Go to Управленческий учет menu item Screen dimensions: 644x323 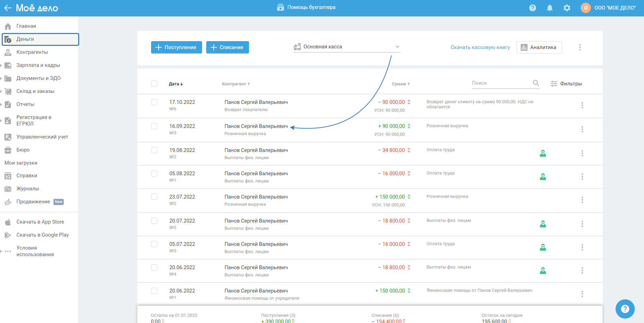tap(42, 137)
